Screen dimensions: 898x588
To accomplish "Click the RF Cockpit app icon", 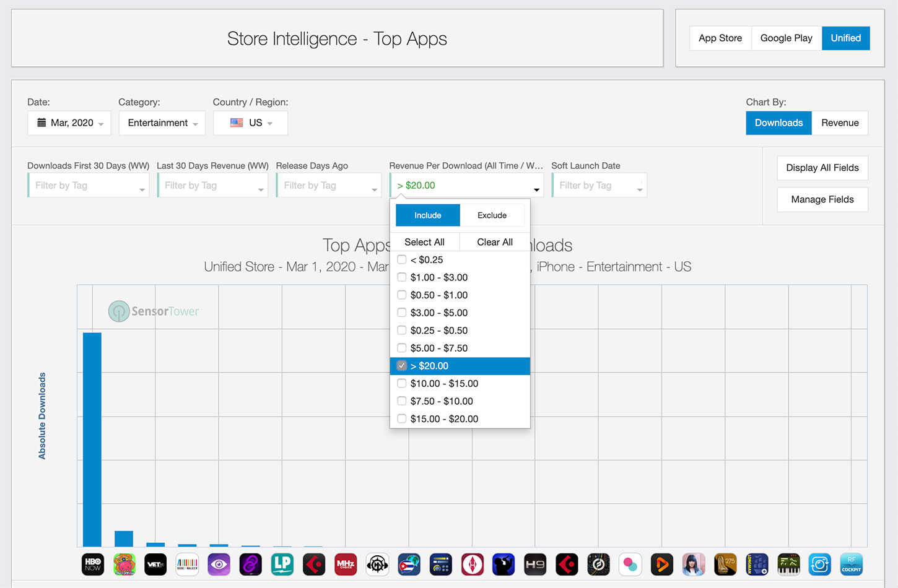I will pyautogui.click(x=852, y=564).
